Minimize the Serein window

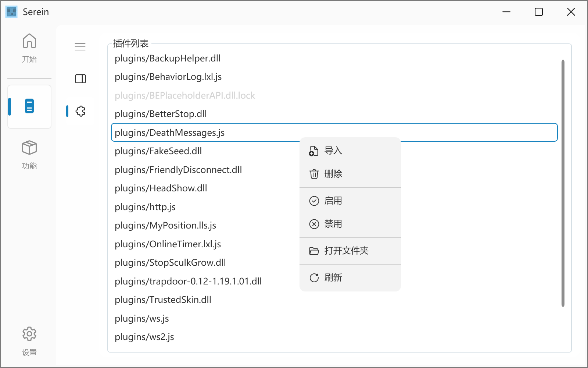click(x=506, y=12)
